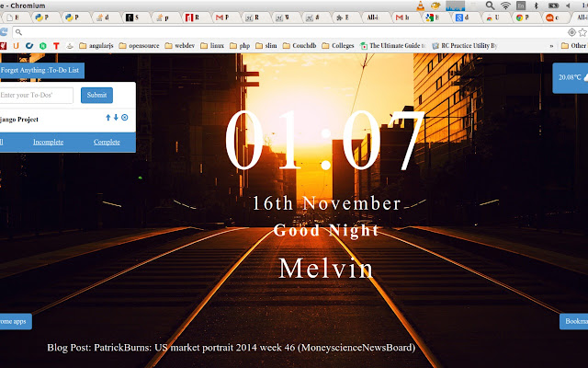
Task: Click the Submit button for to-dos
Action: click(x=96, y=95)
